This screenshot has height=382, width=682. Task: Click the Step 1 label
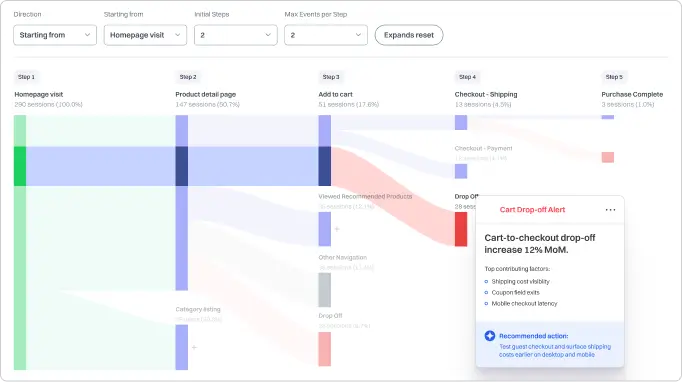point(26,77)
